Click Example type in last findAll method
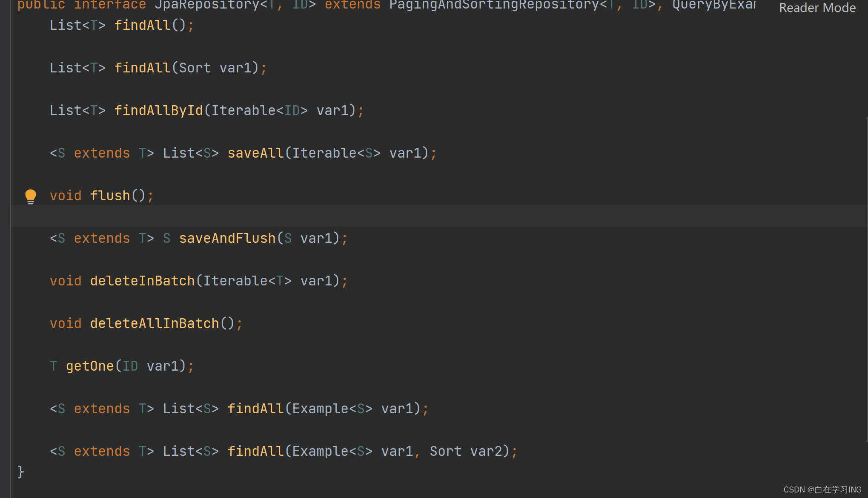This screenshot has height=498, width=868. [x=320, y=451]
